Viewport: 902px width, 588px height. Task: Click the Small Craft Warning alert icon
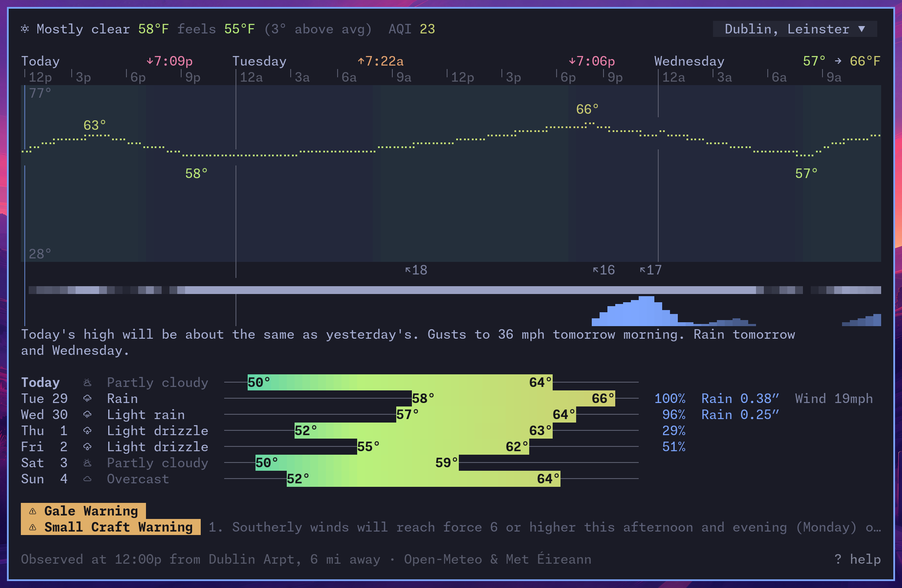point(33,527)
